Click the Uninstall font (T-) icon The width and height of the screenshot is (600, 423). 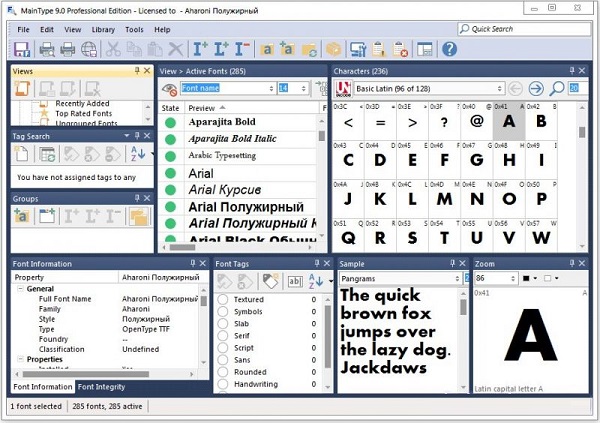click(x=242, y=49)
